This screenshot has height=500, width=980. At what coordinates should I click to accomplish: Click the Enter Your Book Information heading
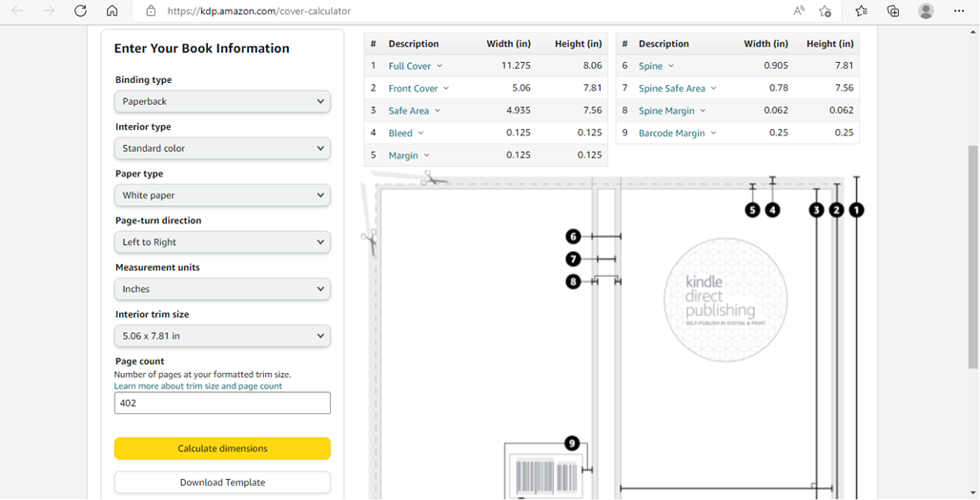coord(202,48)
